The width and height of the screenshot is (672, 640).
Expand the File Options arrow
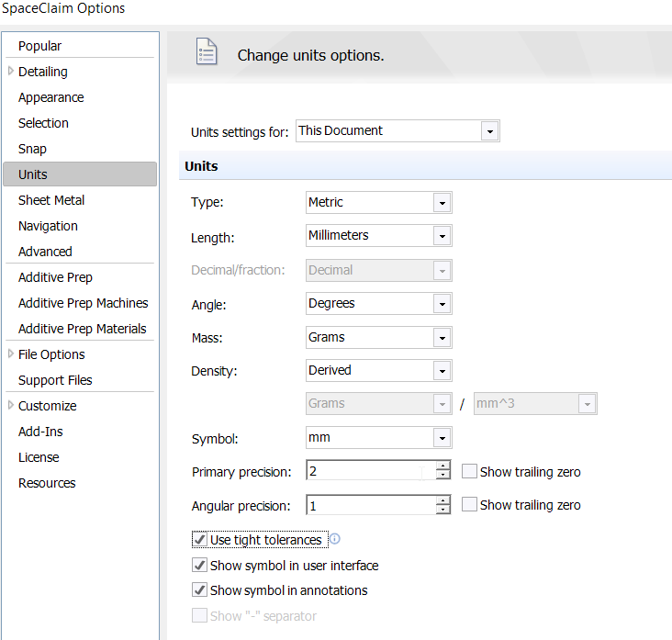tap(11, 354)
